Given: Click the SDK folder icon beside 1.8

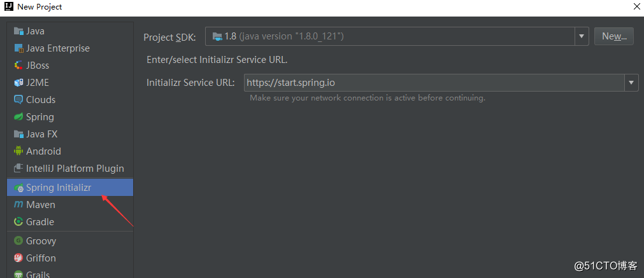Looking at the screenshot, I should click(x=217, y=36).
